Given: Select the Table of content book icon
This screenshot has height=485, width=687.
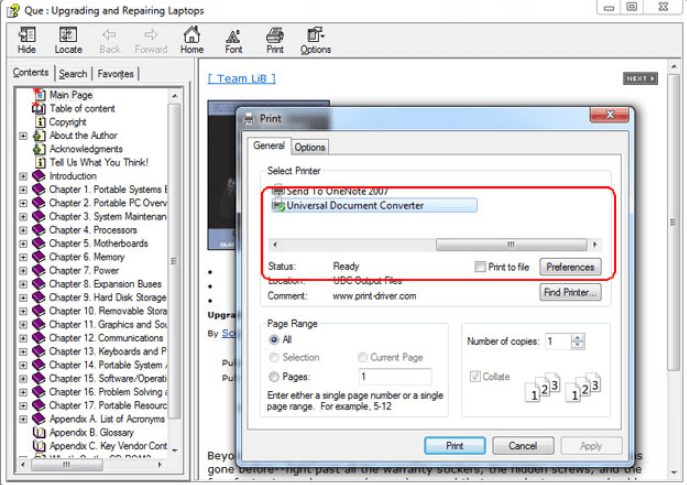Looking at the screenshot, I should coord(39,108).
